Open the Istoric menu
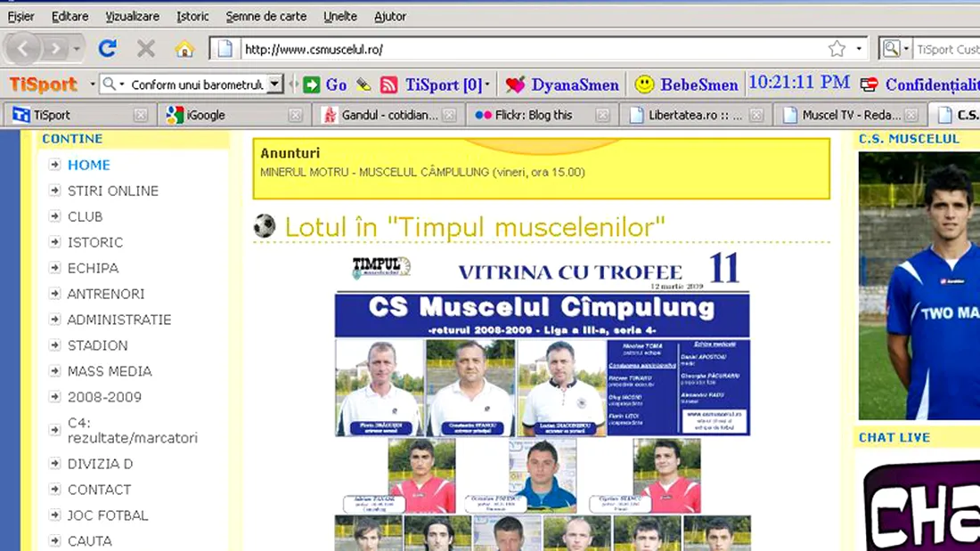Viewport: 980px width, 551px height. [192, 17]
